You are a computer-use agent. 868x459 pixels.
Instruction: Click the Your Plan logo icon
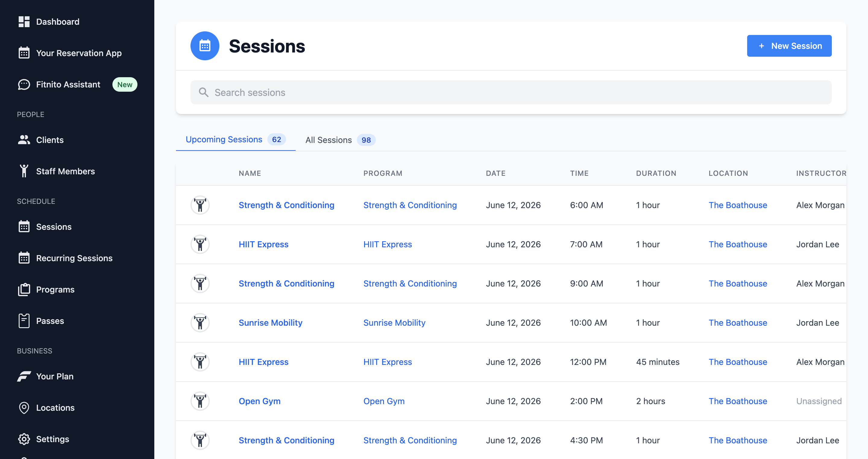pos(24,376)
